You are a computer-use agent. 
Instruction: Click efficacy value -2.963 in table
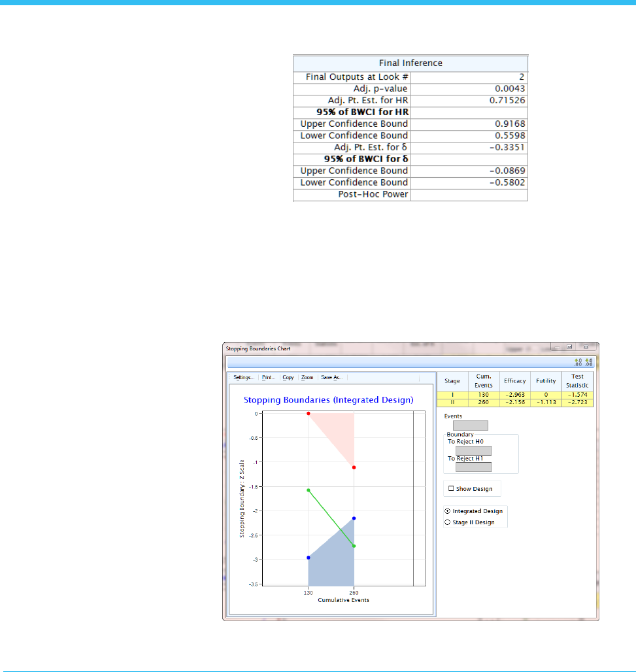(514, 395)
